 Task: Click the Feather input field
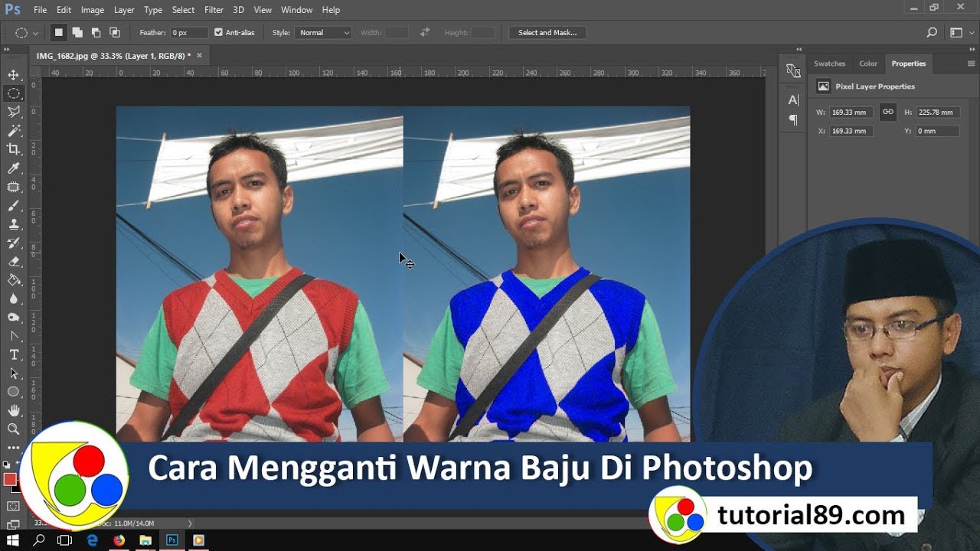click(x=189, y=33)
